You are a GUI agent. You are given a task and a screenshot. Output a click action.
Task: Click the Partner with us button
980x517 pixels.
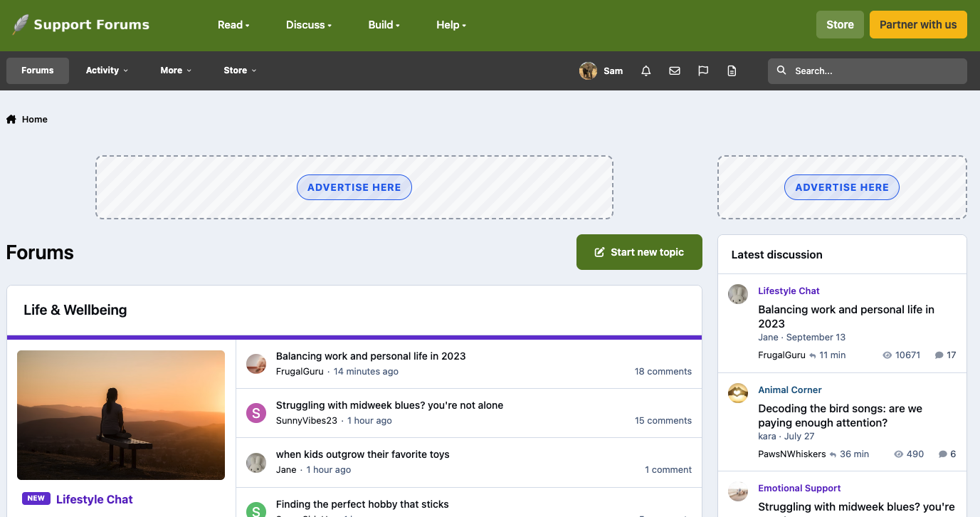[x=917, y=25]
